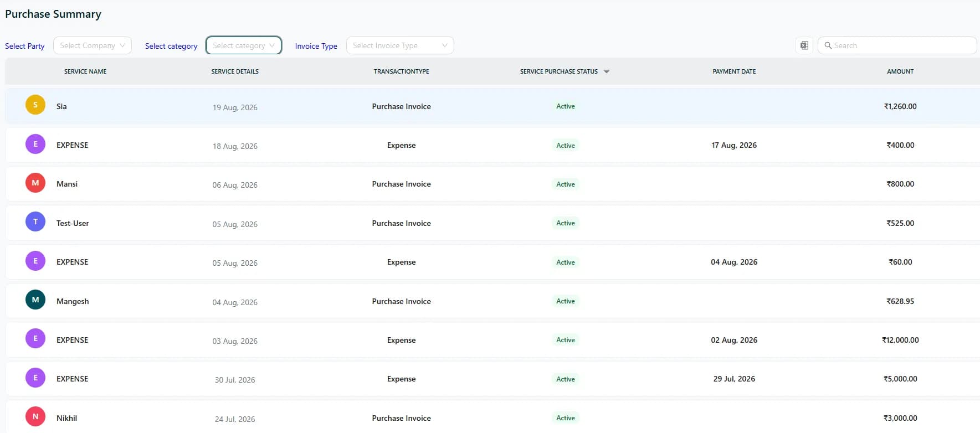Viewport: 980px width, 433px height.
Task: Sort by the Amount column header
Action: (x=900, y=71)
